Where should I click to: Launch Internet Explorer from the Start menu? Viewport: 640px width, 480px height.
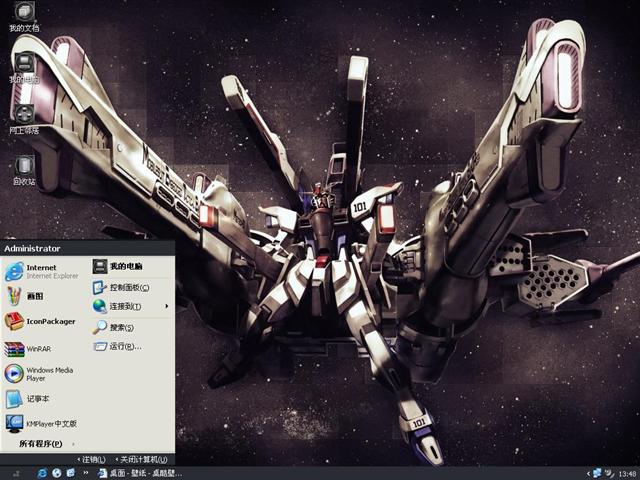tap(44, 271)
